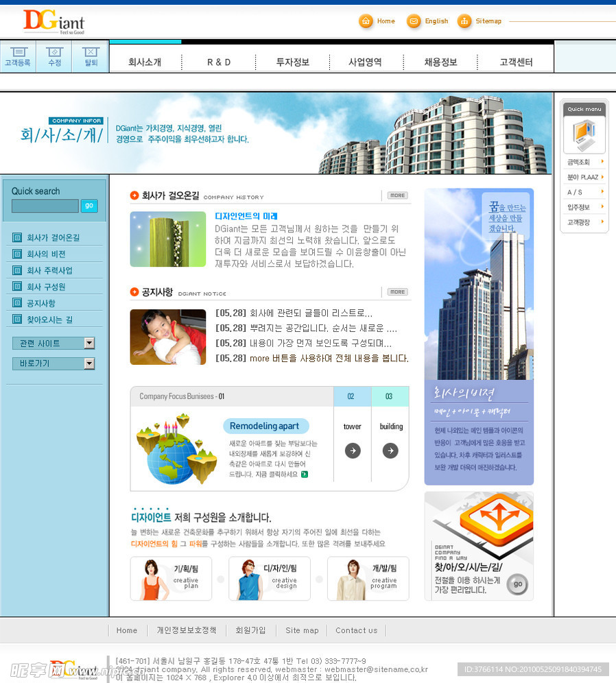Viewport: 616px width, 683px height.
Task: Click the round go button in 찾아오시는길 box
Action: pyautogui.click(x=517, y=584)
